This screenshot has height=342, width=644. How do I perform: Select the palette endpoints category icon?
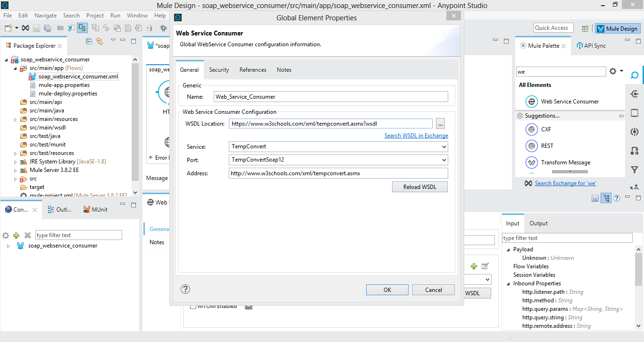635,132
